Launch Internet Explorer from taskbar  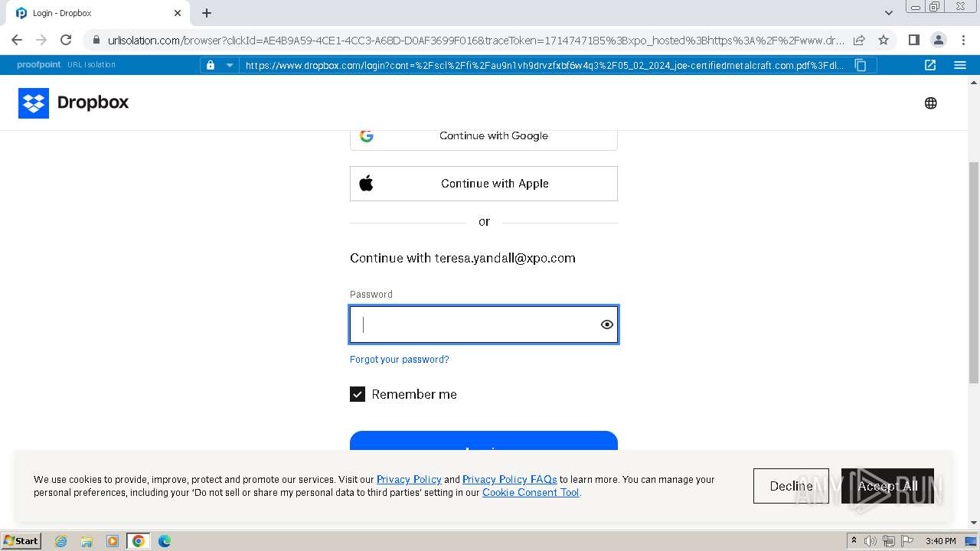click(x=61, y=541)
